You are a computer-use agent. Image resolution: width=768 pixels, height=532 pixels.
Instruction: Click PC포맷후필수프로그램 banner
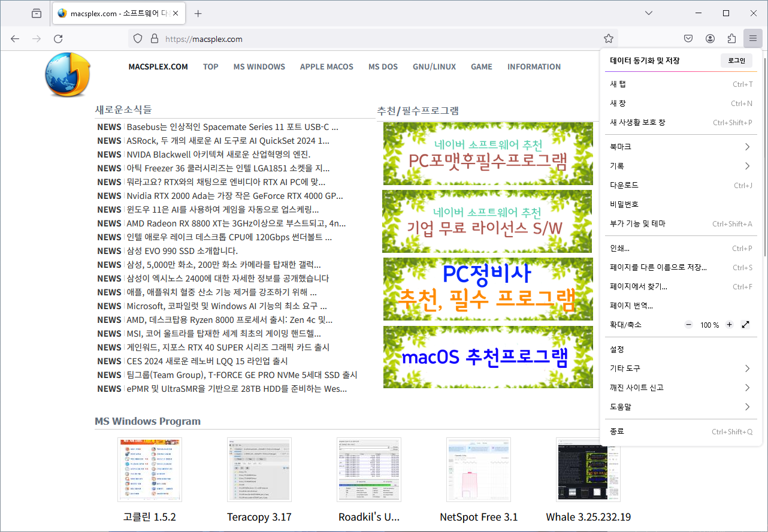pyautogui.click(x=488, y=154)
